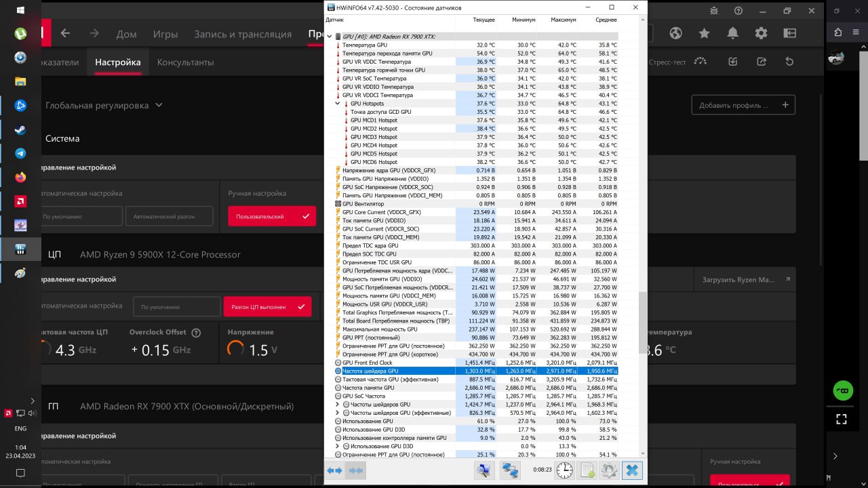868x488 pixels.
Task: Click the fullscreen brackets icon at right edge
Action: tap(842, 419)
